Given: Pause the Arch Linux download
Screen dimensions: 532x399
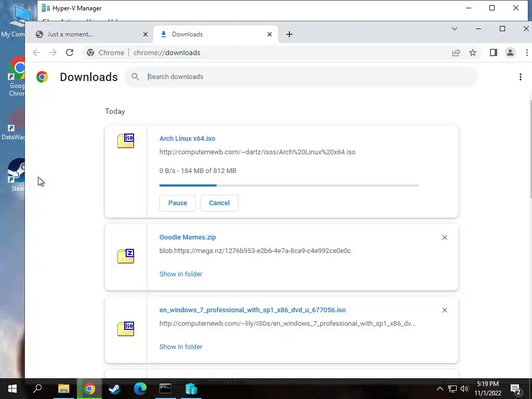Looking at the screenshot, I should [x=178, y=203].
